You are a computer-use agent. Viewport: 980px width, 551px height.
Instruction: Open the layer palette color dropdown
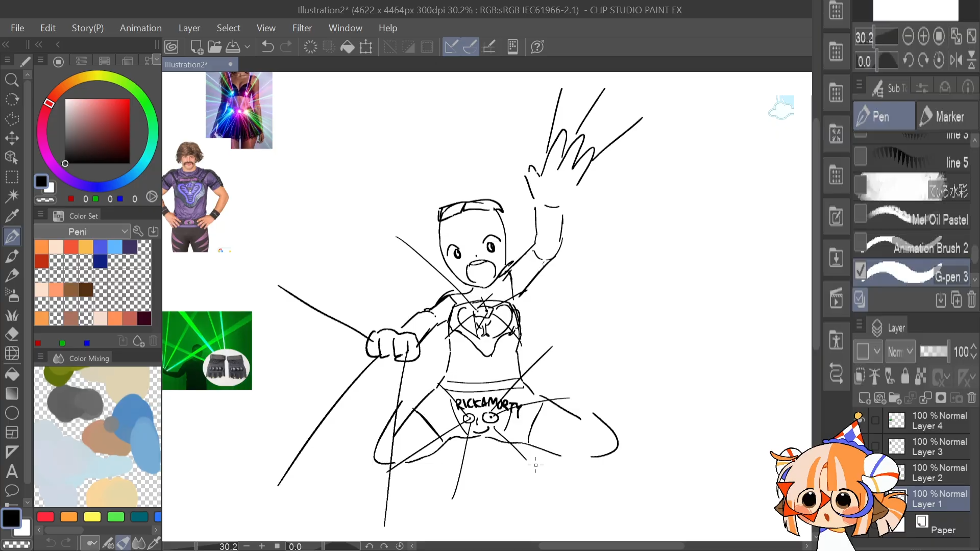(868, 352)
